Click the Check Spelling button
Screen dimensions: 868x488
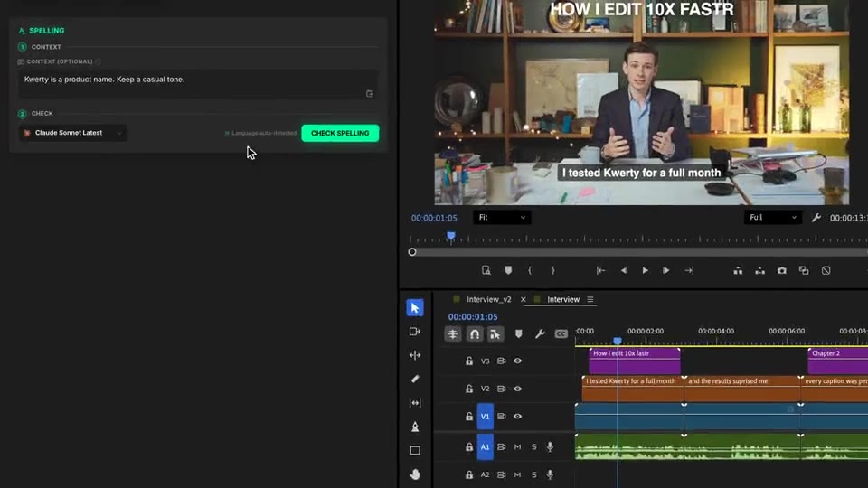click(x=340, y=134)
